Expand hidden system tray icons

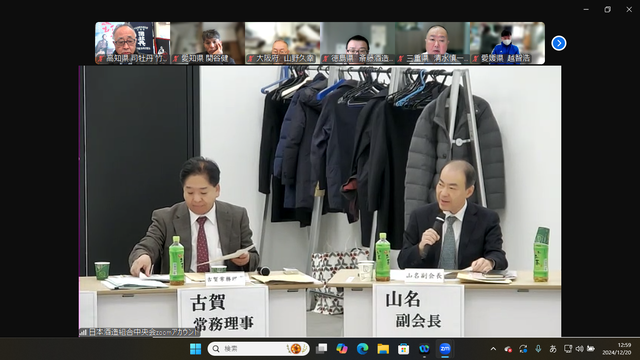[x=493, y=349]
